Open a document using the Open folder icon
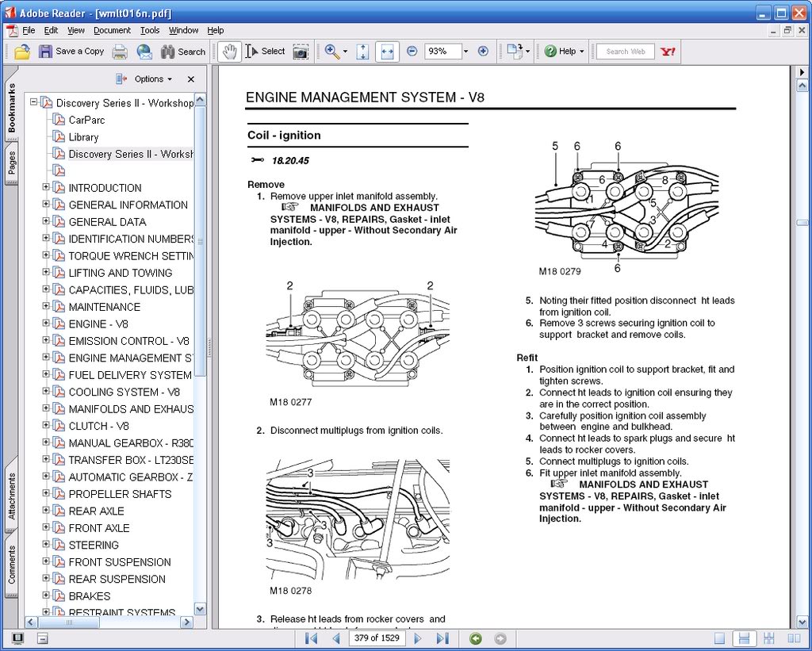 pyautogui.click(x=21, y=51)
